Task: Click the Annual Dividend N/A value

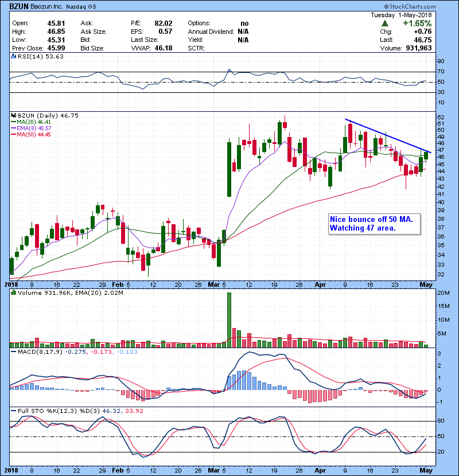Action: pyautogui.click(x=243, y=32)
